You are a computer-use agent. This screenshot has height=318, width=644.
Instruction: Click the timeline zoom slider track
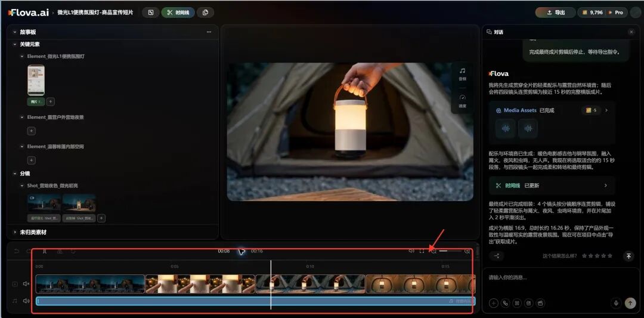(x=450, y=251)
